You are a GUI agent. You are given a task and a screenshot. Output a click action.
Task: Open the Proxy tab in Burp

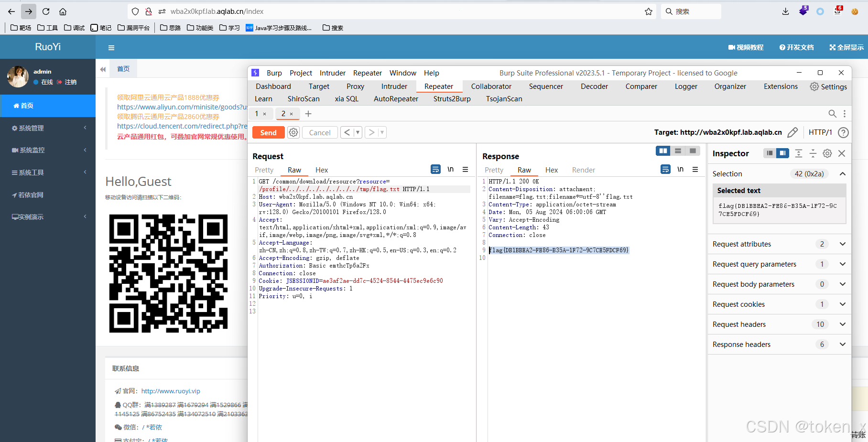pyautogui.click(x=355, y=86)
